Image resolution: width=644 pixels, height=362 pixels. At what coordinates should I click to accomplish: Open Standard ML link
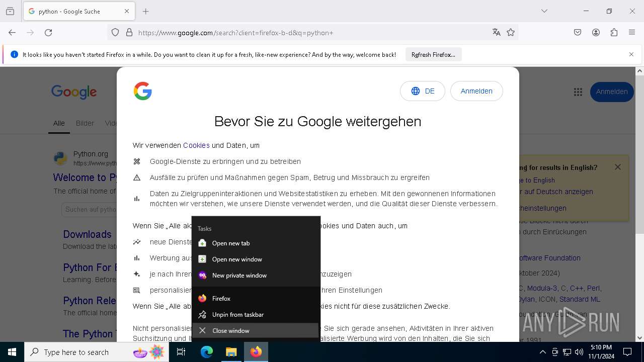click(580, 299)
